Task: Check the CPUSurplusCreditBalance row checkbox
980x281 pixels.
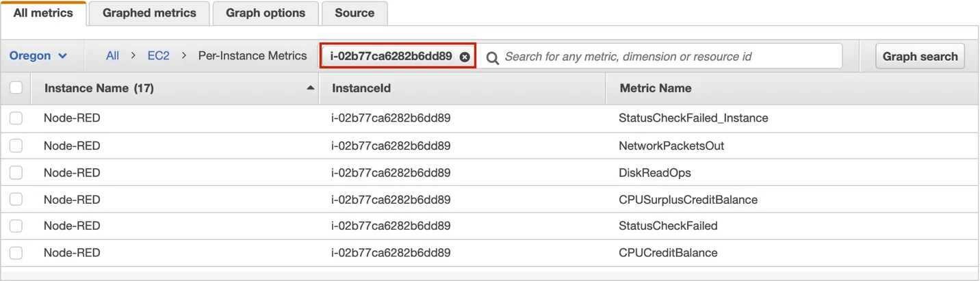Action: (x=16, y=200)
